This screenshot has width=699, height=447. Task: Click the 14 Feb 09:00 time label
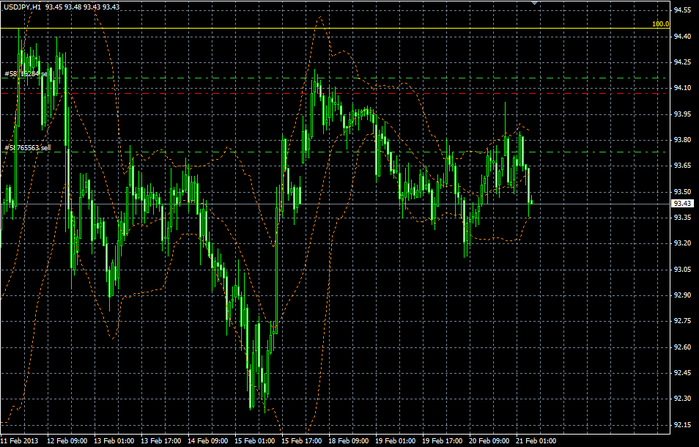208,441
